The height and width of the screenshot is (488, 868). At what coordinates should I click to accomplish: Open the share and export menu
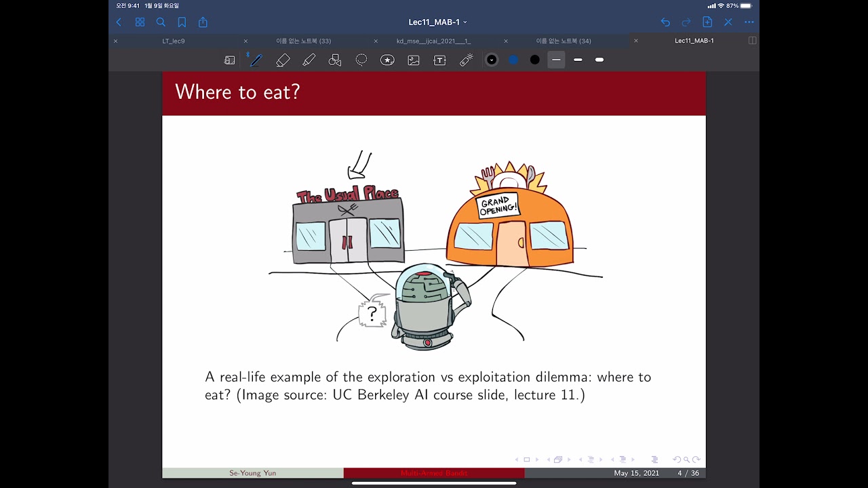203,22
